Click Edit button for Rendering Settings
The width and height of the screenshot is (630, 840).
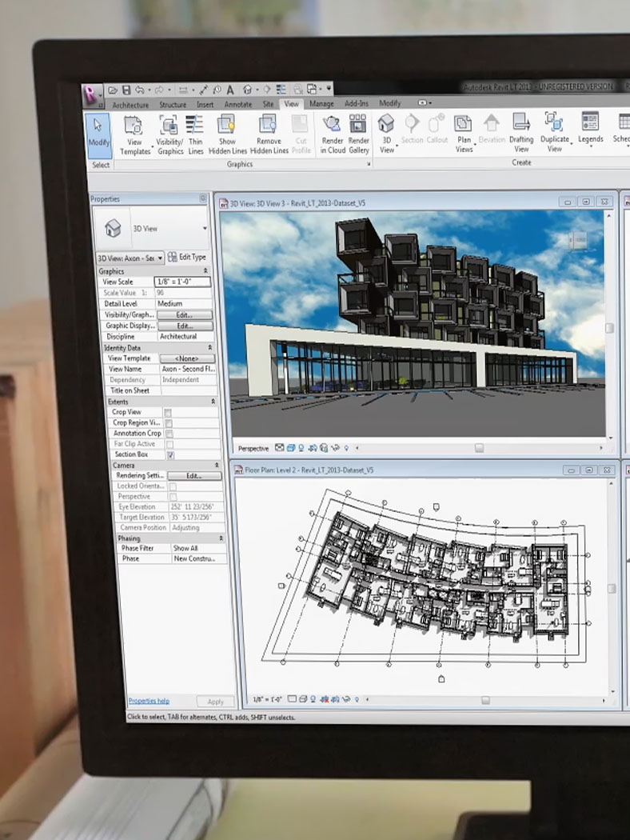tap(194, 476)
